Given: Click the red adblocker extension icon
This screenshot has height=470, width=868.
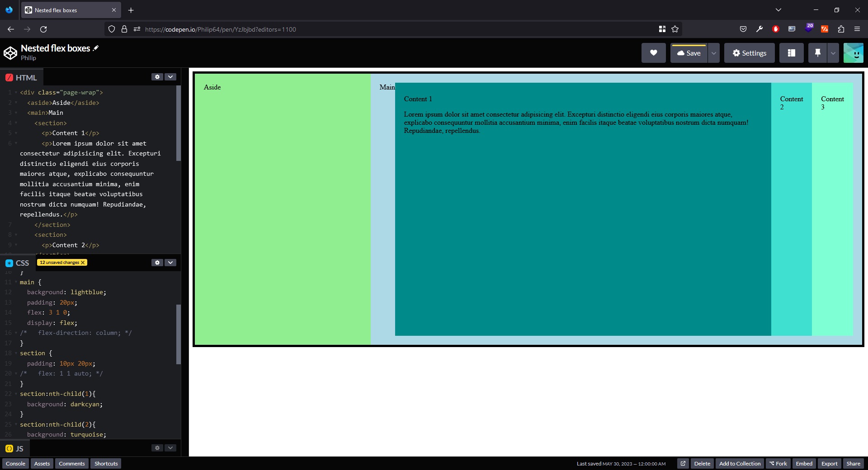Looking at the screenshot, I should tap(776, 29).
